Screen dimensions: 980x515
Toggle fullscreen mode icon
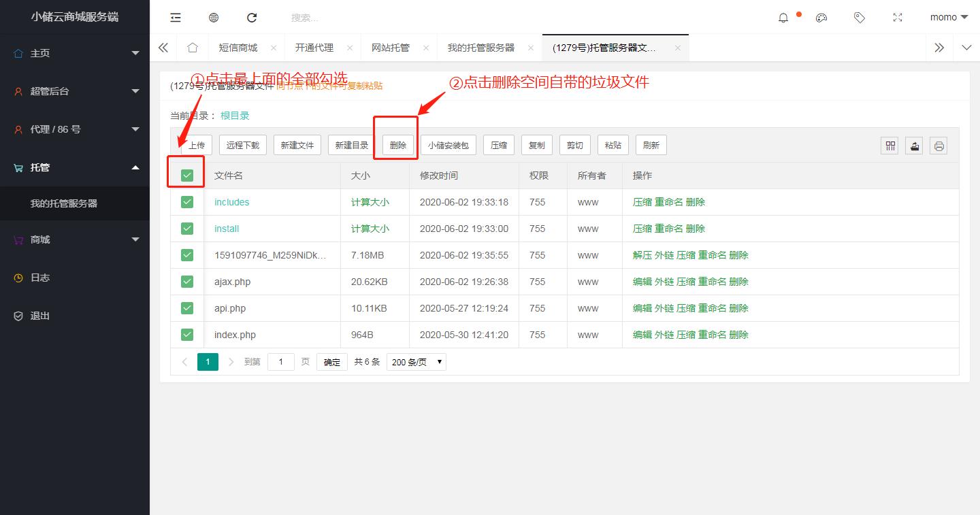click(898, 18)
